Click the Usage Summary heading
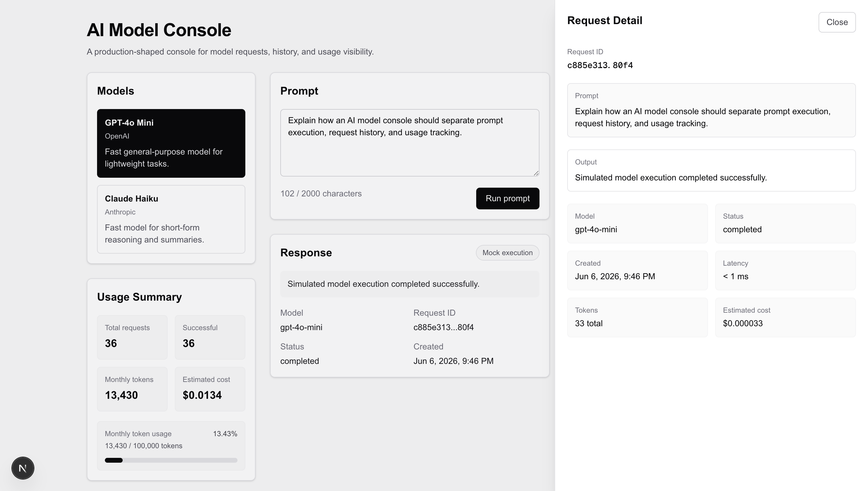Screen dimensions: 868x491 click(x=139, y=297)
